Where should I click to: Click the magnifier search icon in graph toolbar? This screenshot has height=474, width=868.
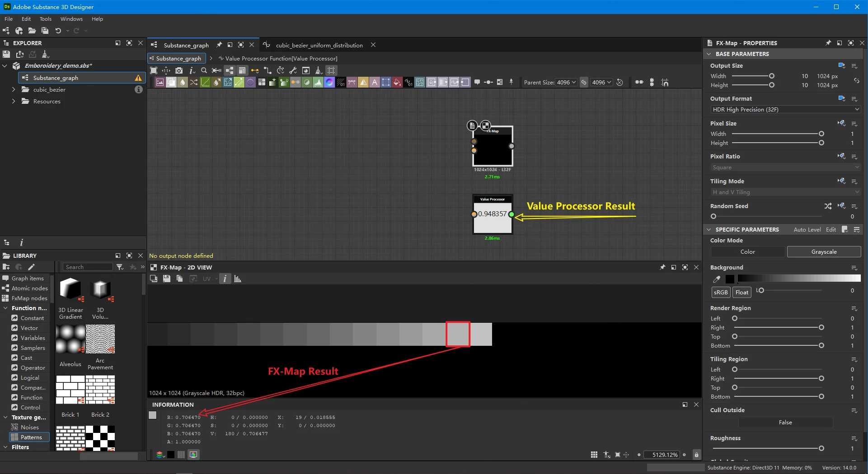coord(204,70)
